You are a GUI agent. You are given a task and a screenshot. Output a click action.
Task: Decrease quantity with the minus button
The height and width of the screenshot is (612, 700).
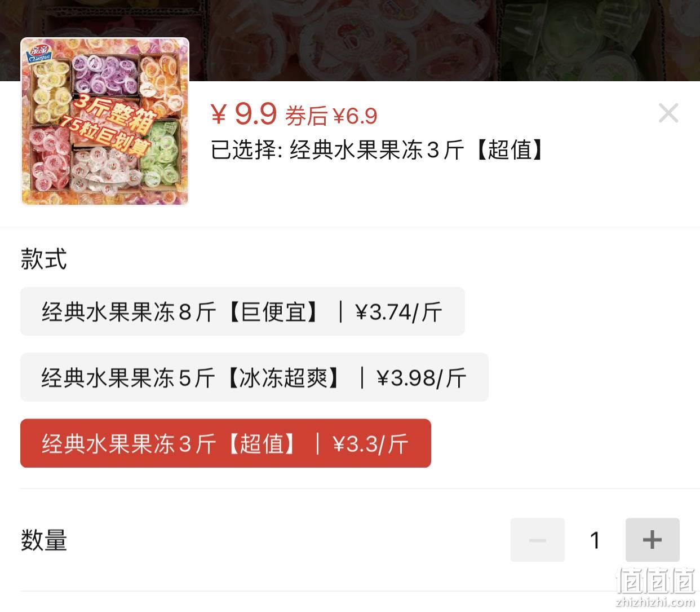point(537,540)
